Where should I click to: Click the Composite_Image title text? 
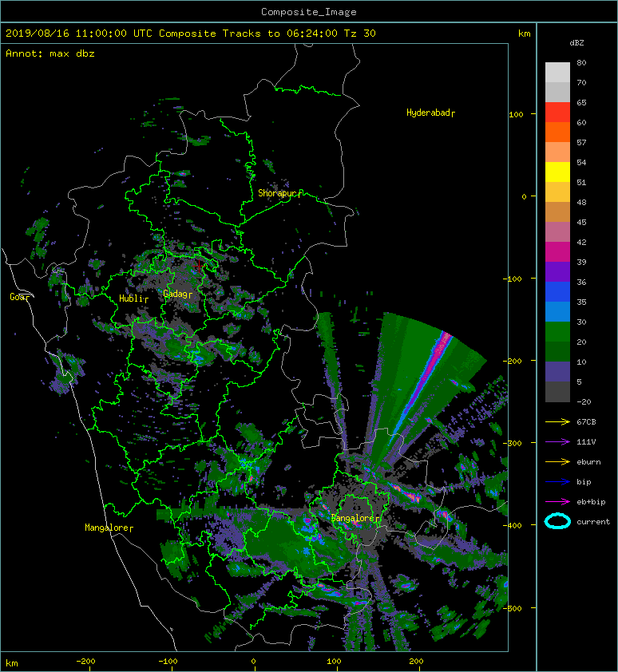tap(309, 12)
